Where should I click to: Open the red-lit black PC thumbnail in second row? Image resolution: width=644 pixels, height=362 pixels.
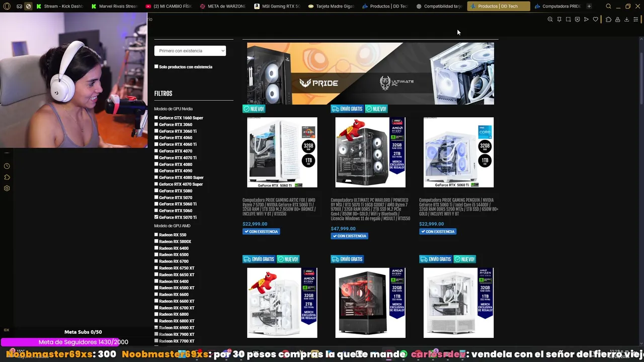(370, 303)
